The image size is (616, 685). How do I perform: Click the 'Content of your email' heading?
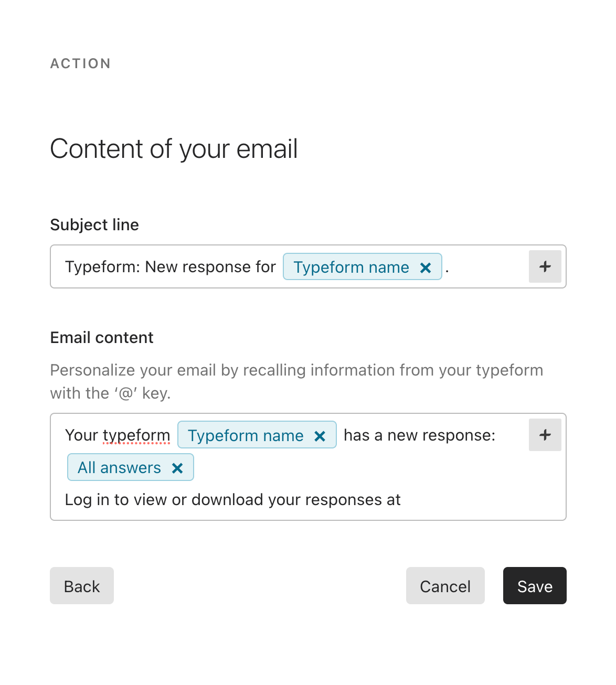174,149
